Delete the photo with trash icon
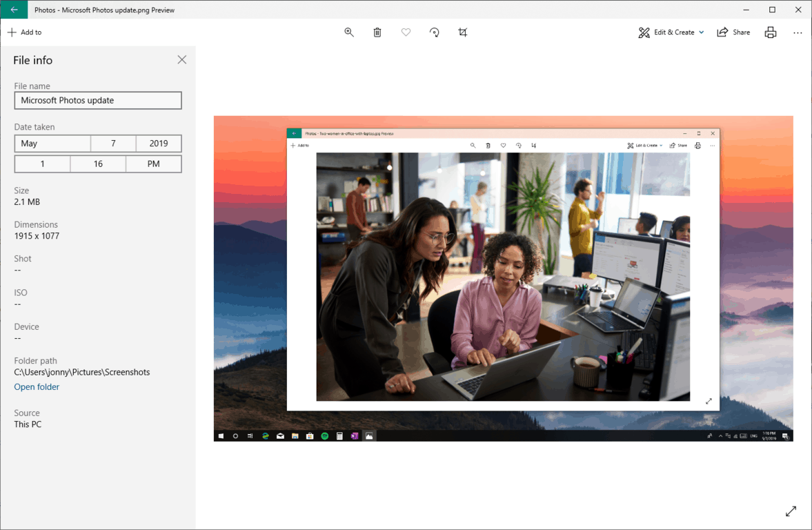Viewport: 812px width, 530px height. [x=377, y=32]
